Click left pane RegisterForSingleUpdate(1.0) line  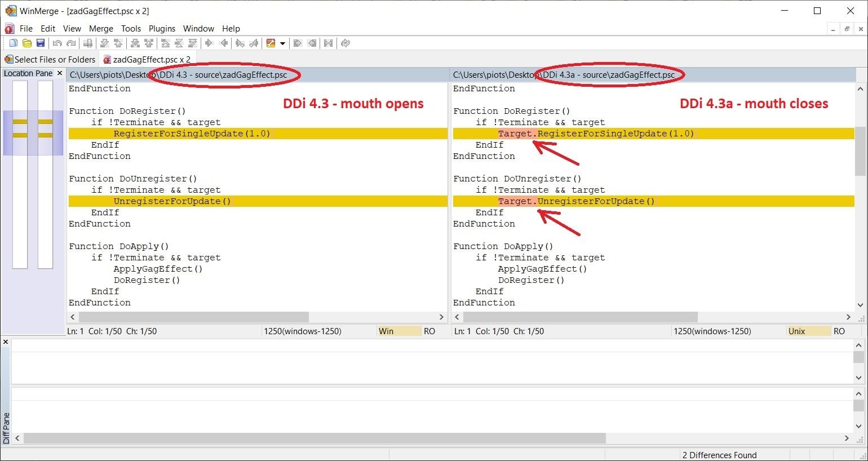pos(258,134)
